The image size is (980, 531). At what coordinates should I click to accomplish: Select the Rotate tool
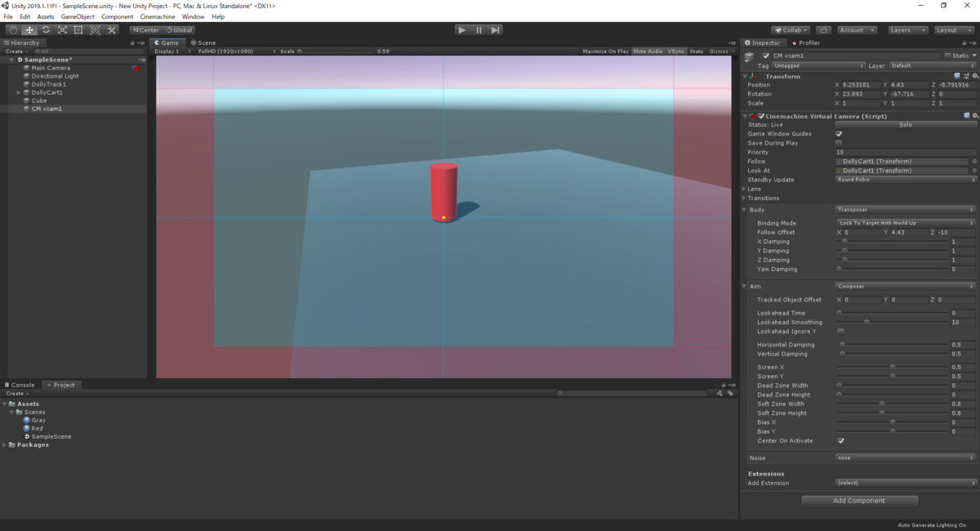(46, 30)
